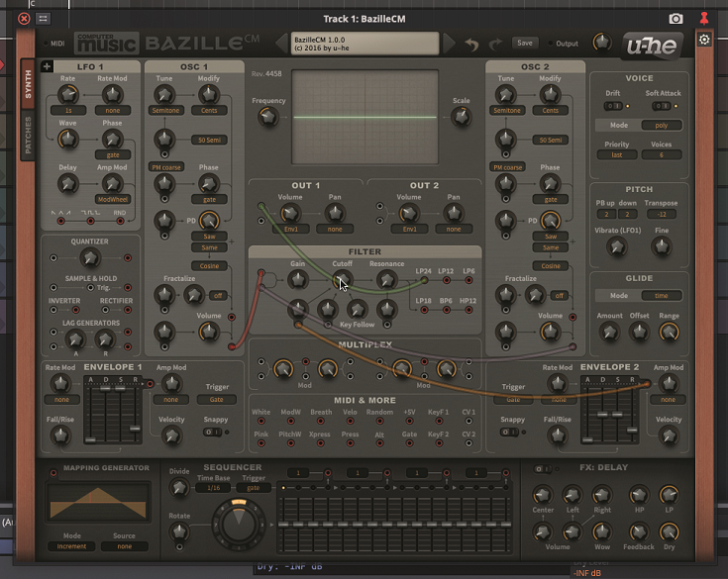This screenshot has width=728, height=579.
Task: Click the Computer Music logo
Action: pyautogui.click(x=106, y=44)
